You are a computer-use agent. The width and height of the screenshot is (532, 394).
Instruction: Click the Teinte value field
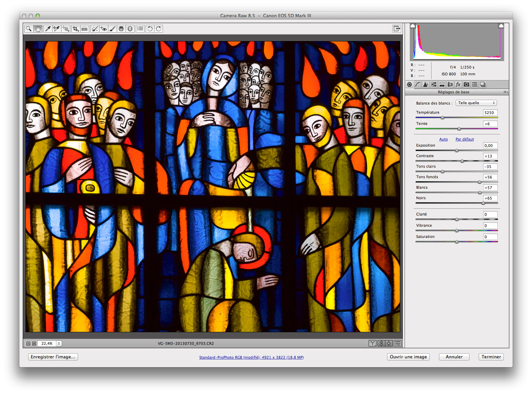click(x=490, y=124)
